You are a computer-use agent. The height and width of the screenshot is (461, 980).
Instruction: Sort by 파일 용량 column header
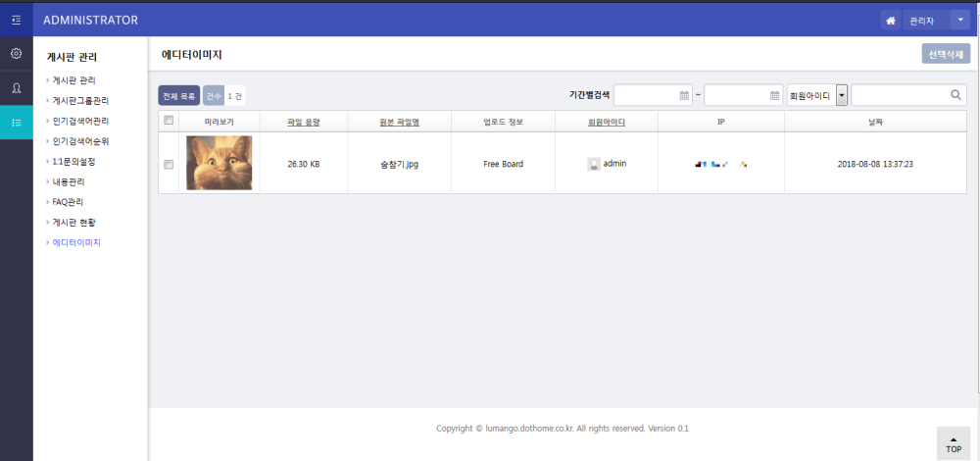click(303, 122)
